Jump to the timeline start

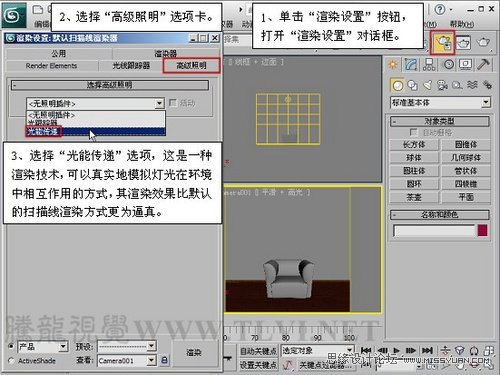tap(366, 350)
